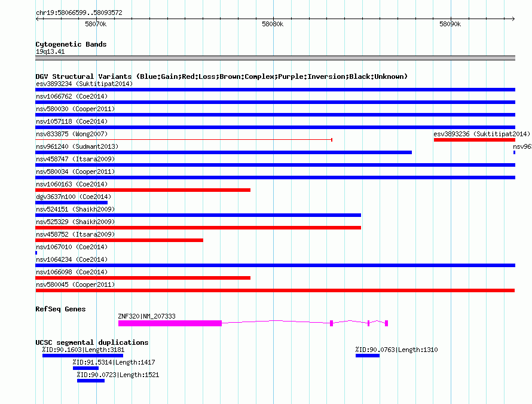
Task: Select the nsv1066762 (Coe2014) blue gain bar
Action: click(x=275, y=102)
